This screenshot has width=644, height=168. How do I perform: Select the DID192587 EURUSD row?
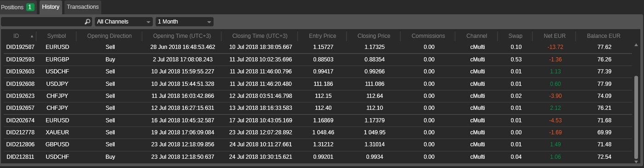pos(317,47)
